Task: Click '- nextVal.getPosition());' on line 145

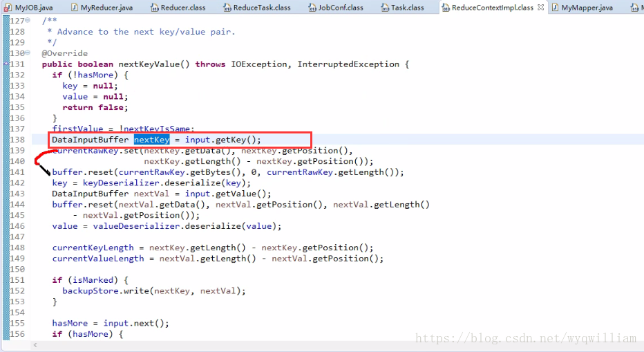Action: click(x=136, y=215)
